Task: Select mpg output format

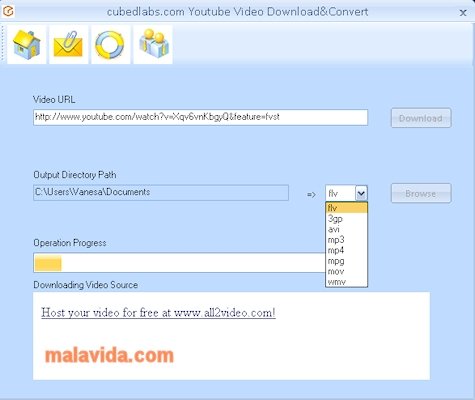Action: (x=346, y=261)
